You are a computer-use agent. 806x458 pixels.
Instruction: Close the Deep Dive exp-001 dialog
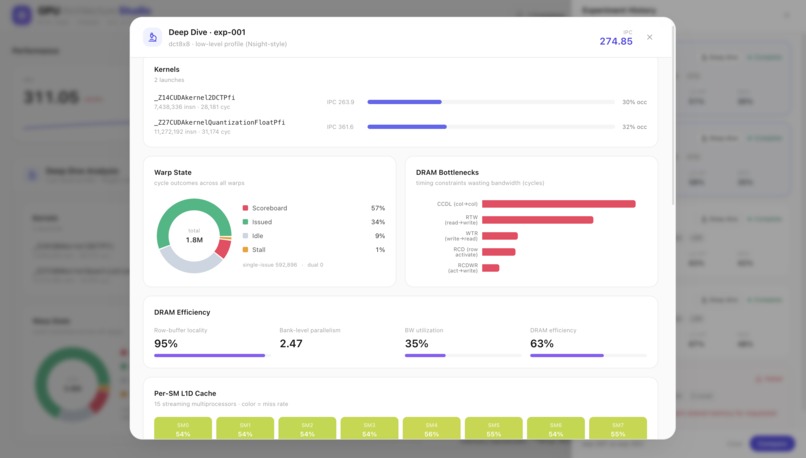(650, 37)
